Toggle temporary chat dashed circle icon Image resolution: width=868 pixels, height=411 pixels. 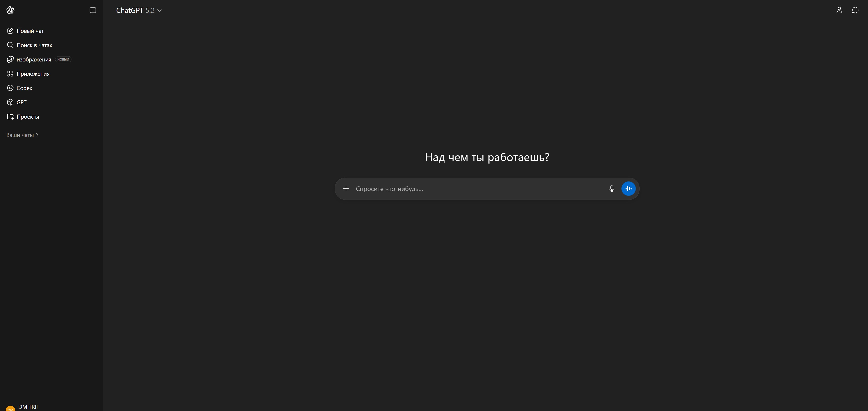(855, 10)
